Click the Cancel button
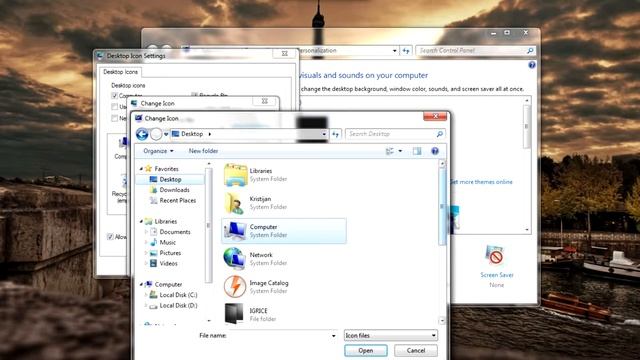 tap(416, 351)
